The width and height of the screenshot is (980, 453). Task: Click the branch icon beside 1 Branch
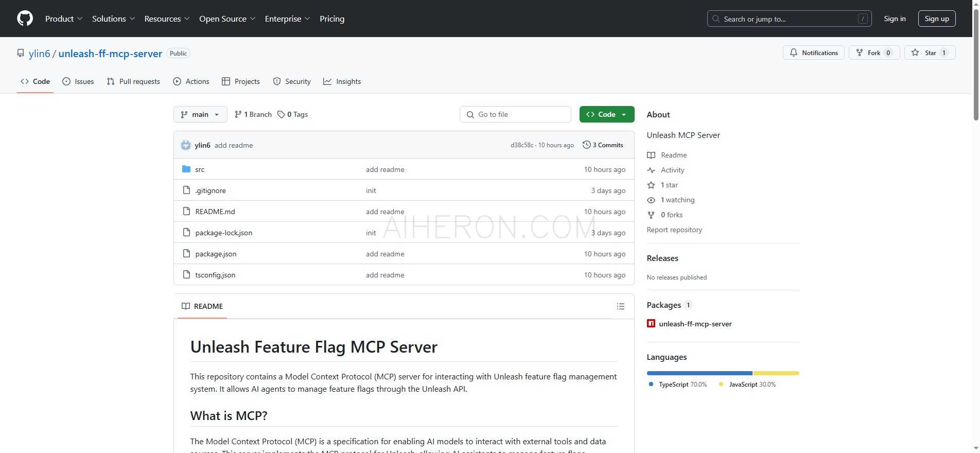click(238, 114)
